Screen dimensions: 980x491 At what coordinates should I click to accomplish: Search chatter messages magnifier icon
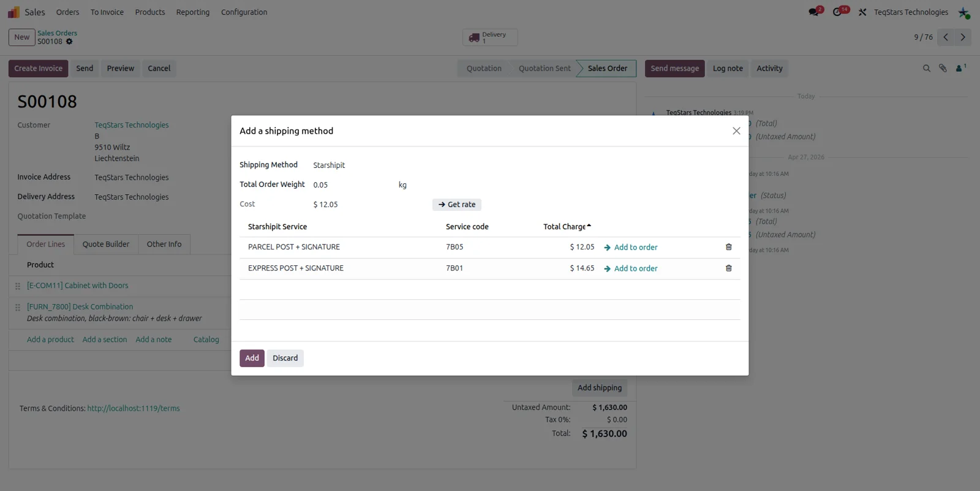click(927, 69)
